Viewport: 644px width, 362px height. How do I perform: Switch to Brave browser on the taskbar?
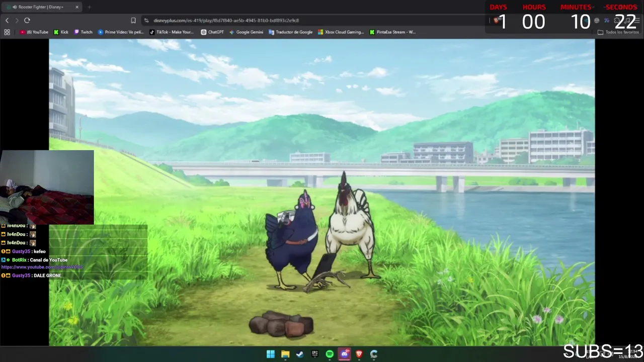point(359,354)
